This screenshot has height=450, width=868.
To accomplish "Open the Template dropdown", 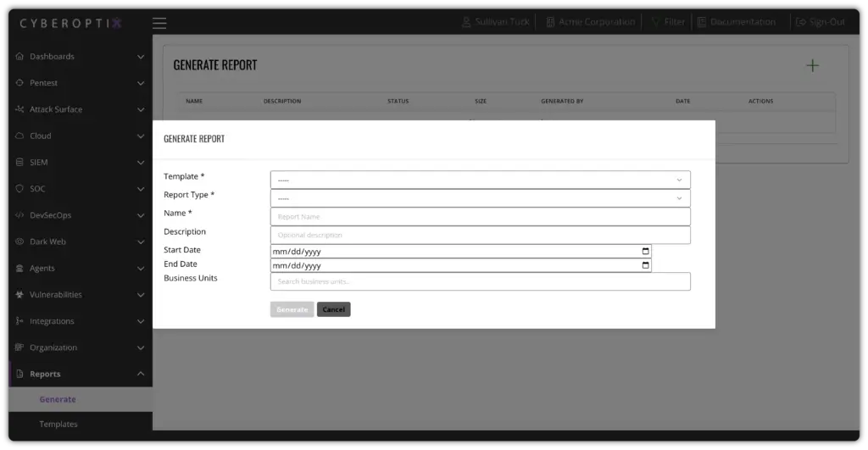I will tap(480, 180).
